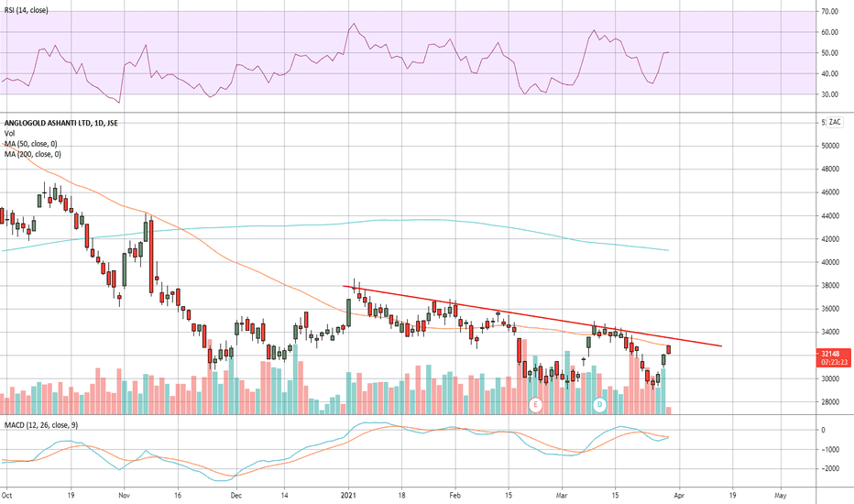Image resolution: width=854 pixels, height=504 pixels.
Task: Click the Apr date axis label
Action: point(679,495)
